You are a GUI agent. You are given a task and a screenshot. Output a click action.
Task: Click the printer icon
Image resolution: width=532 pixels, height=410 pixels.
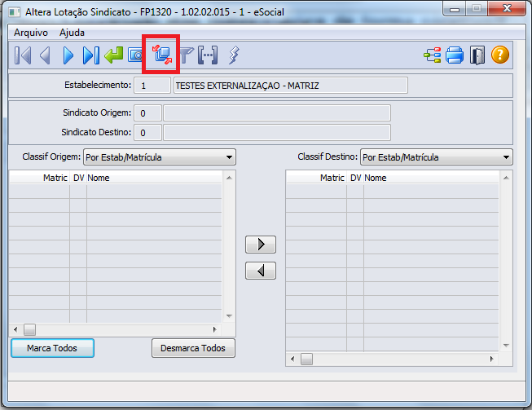pyautogui.click(x=455, y=55)
